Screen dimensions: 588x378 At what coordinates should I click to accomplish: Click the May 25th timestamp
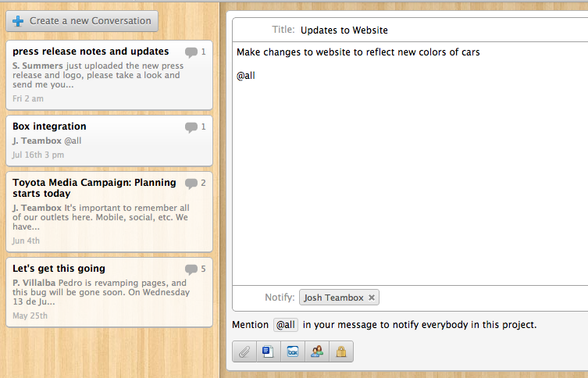coord(30,316)
